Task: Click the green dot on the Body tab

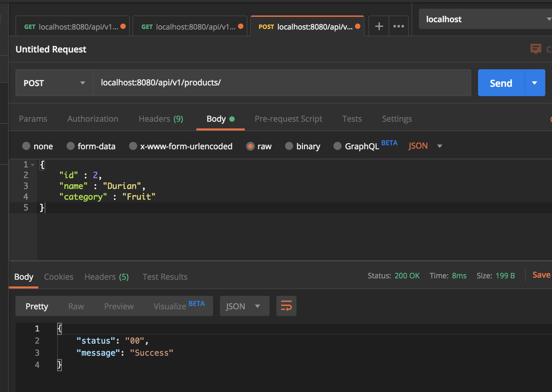Action: click(x=232, y=119)
